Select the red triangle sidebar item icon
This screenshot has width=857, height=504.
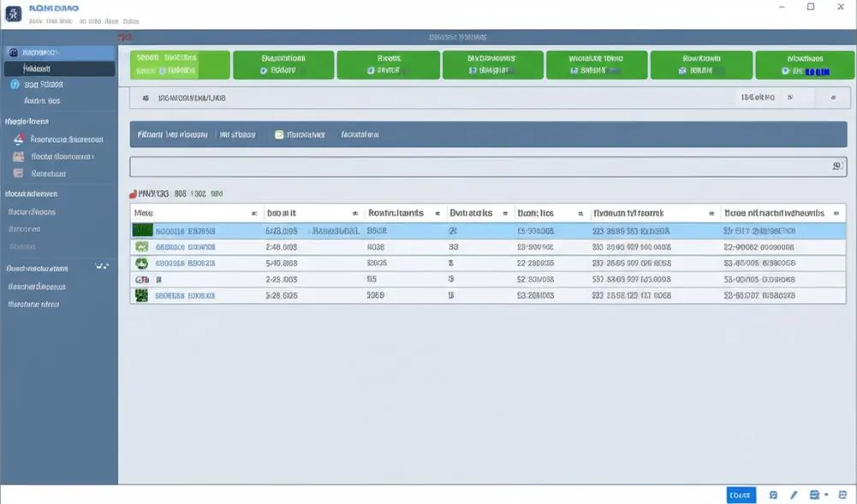(x=19, y=139)
